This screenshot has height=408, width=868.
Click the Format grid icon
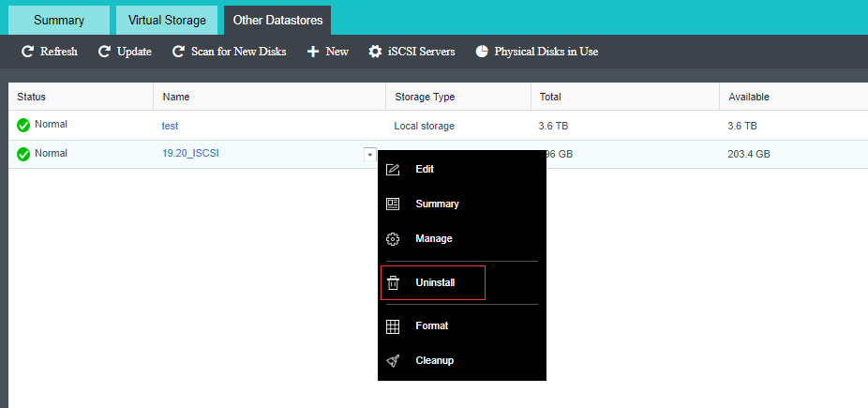click(x=394, y=326)
